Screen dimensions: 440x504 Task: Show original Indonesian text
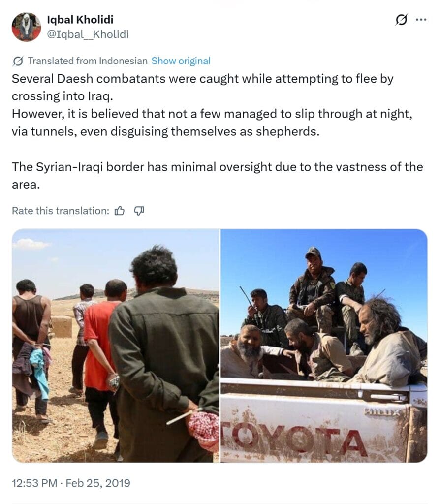click(x=181, y=61)
